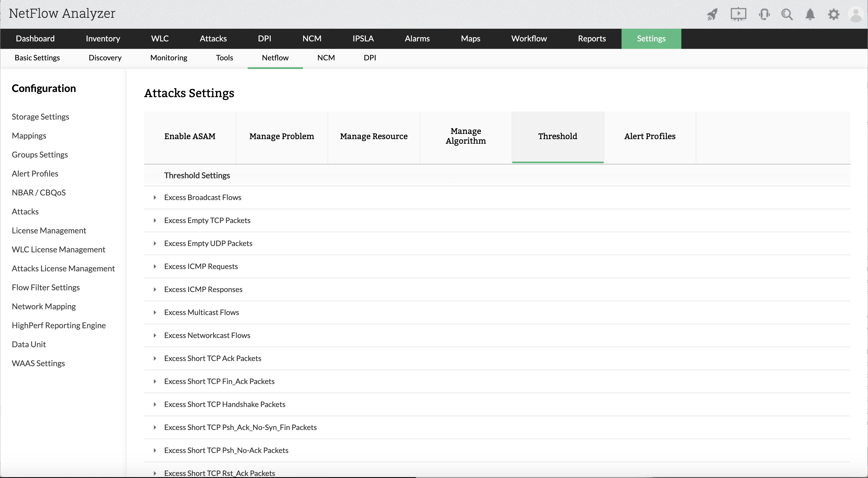Image resolution: width=868 pixels, height=478 pixels.
Task: Select the Discovery settings submenu
Action: pyautogui.click(x=105, y=58)
